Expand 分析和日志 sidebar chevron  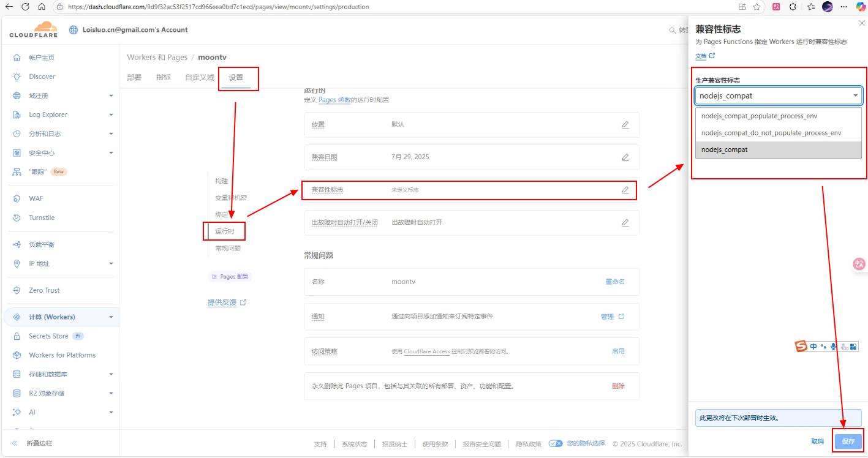(111, 134)
